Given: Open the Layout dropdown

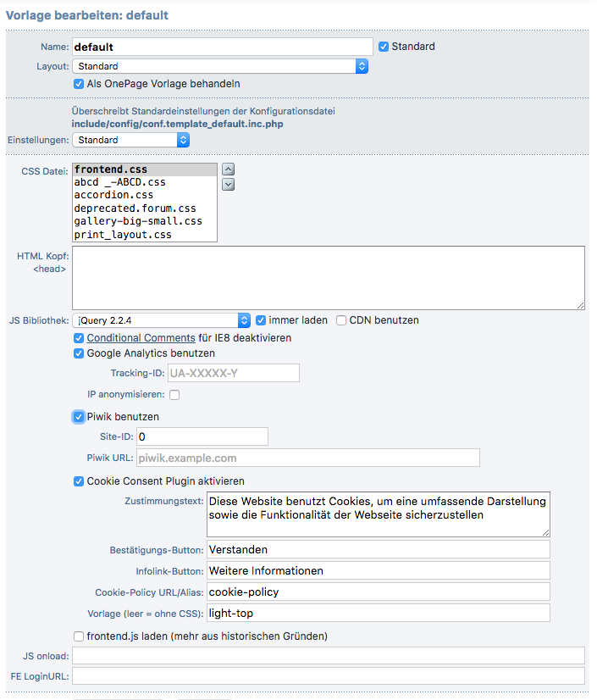Looking at the screenshot, I should [x=220, y=66].
